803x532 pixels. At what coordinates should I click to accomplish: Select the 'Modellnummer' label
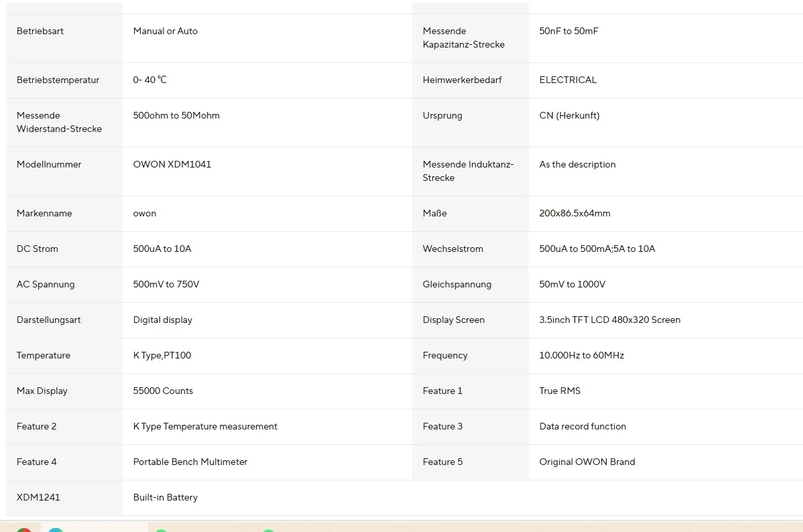tap(49, 164)
